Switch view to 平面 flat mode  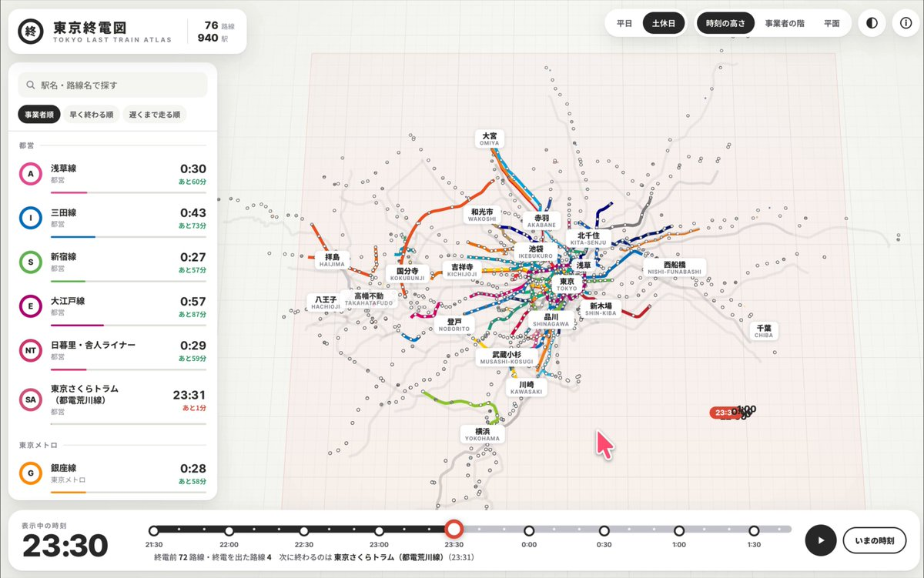832,23
